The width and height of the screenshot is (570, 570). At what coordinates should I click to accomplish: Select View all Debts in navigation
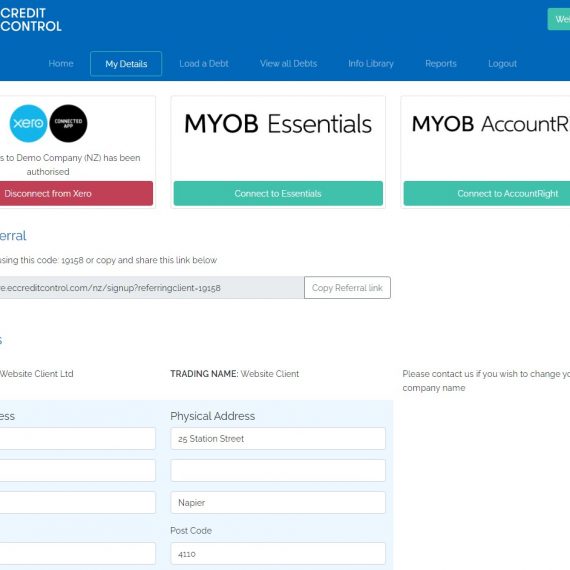point(288,64)
